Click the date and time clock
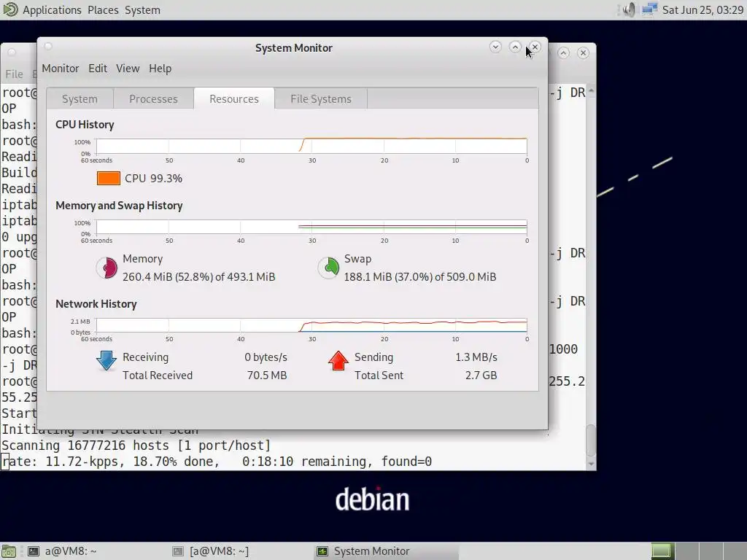 [703, 10]
